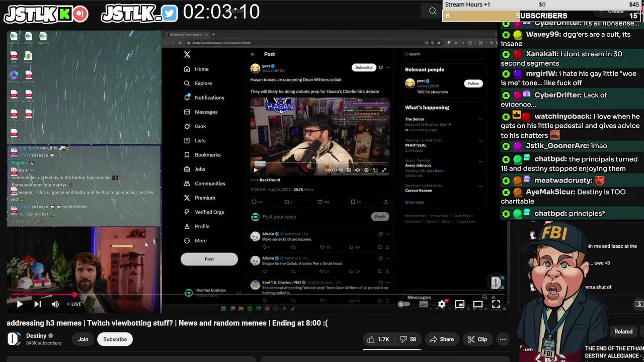Image resolution: width=644 pixels, height=362 pixels.
Task: Mute the YouTube player volume
Action: pos(55,304)
